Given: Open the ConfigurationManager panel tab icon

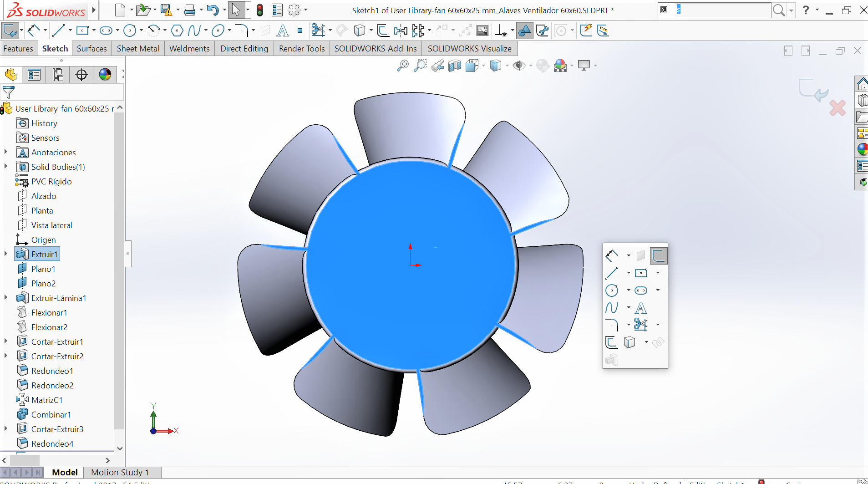Looking at the screenshot, I should [58, 75].
